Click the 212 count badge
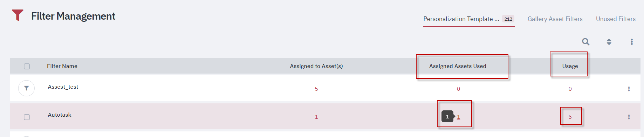 pos(508,19)
